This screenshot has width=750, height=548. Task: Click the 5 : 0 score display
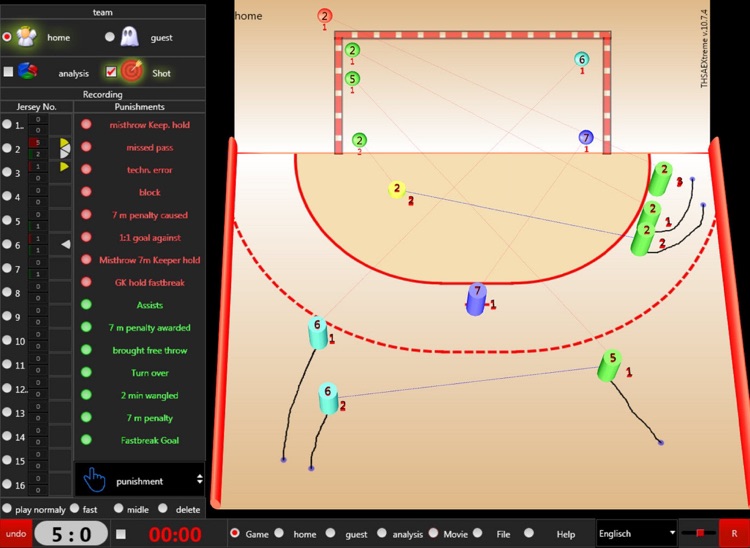click(x=71, y=534)
